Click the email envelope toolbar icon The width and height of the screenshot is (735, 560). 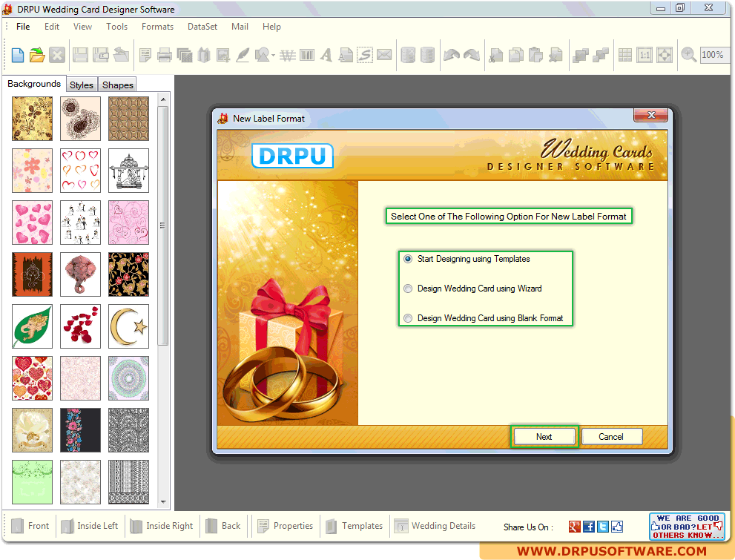click(384, 55)
